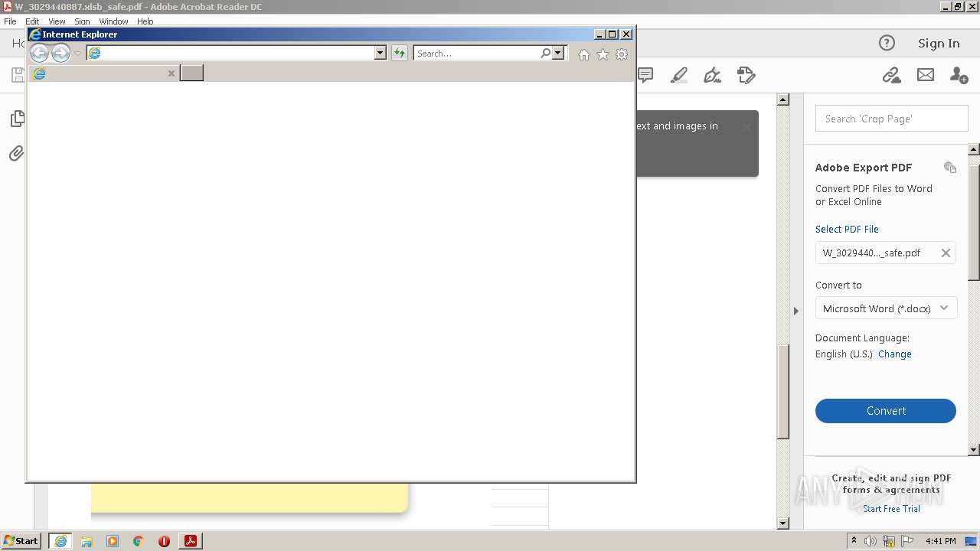980x551 pixels.
Task: Open Internet Explorer home page icon
Action: click(584, 54)
